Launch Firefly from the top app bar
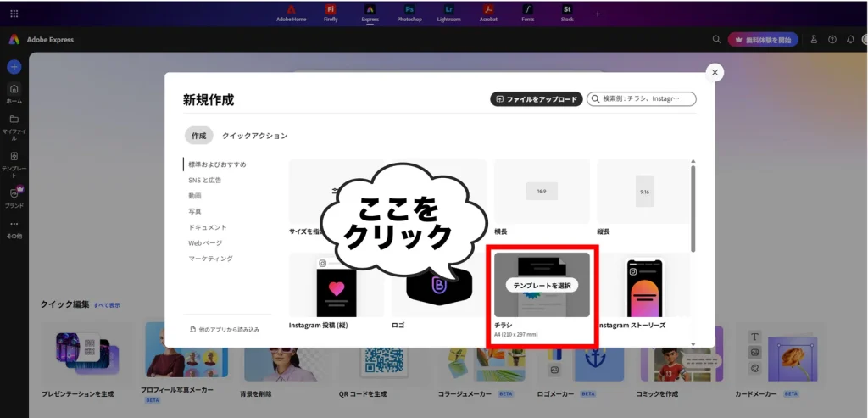This screenshot has height=418, width=868. click(331, 14)
